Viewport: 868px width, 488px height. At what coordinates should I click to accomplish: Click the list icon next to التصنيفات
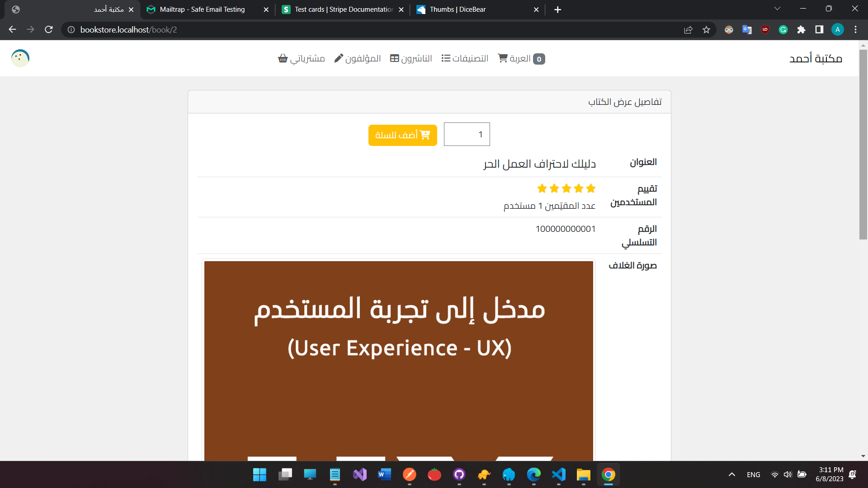446,58
